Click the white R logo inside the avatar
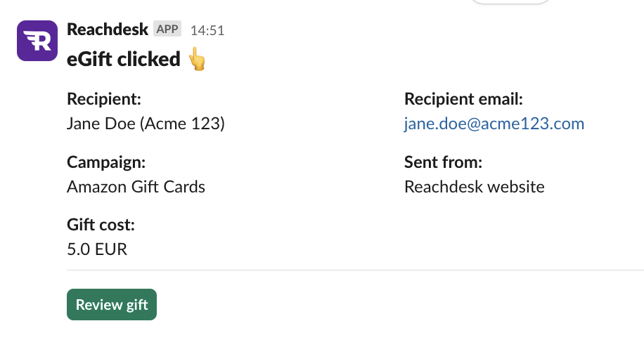The height and width of the screenshot is (340, 644). coord(37,41)
